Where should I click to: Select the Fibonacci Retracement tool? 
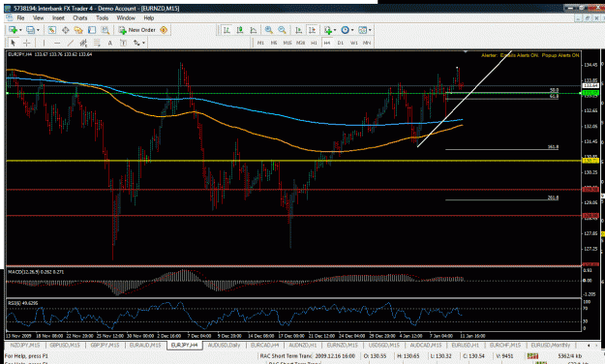(97, 43)
